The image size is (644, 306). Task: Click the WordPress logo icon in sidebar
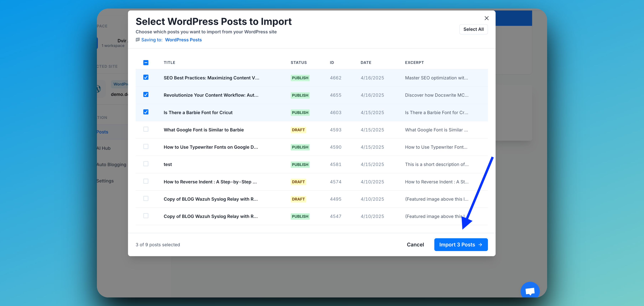pos(98,89)
